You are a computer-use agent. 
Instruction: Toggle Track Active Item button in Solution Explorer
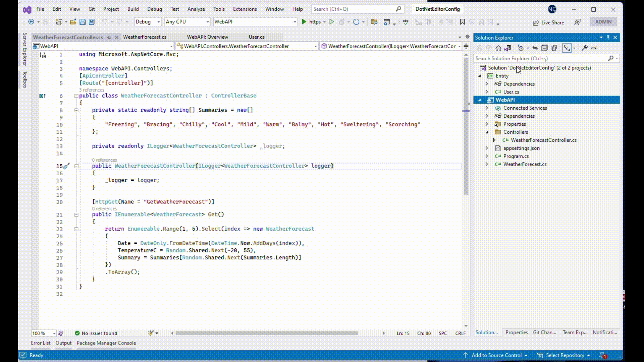pos(567,48)
